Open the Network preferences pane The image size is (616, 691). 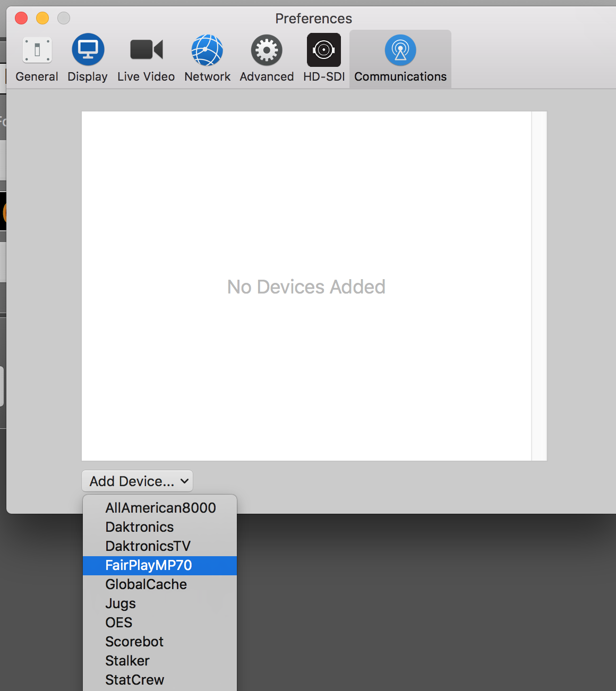point(207,59)
